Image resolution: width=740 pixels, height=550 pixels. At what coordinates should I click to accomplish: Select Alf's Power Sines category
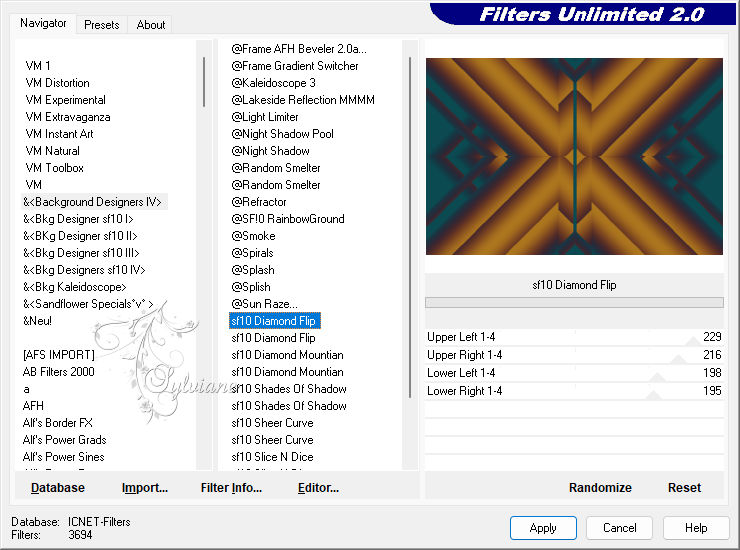pos(64,457)
